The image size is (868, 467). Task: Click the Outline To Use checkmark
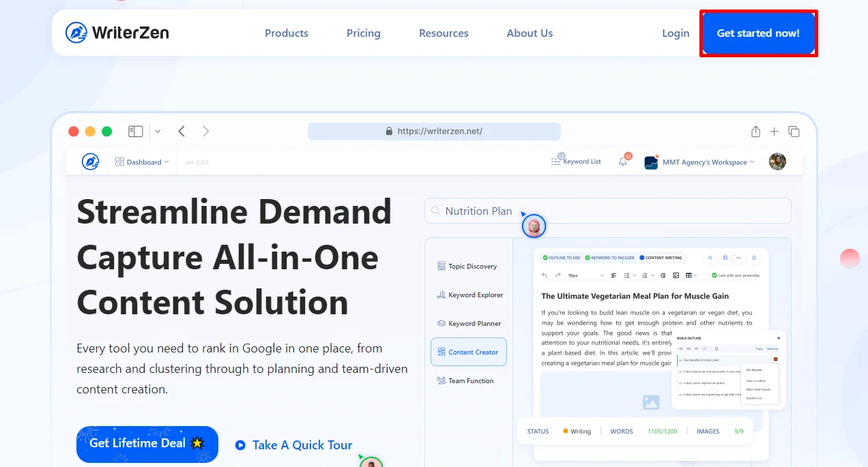tap(545, 258)
